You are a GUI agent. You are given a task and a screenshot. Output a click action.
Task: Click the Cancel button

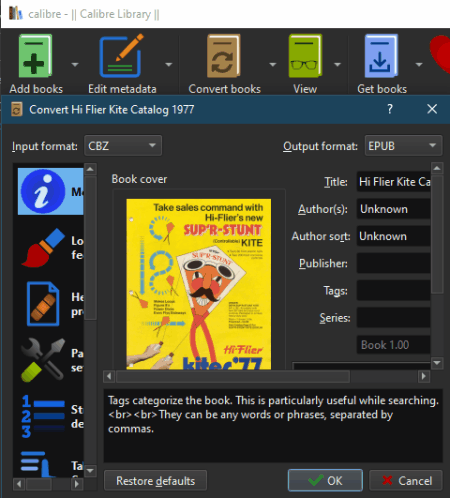pyautogui.click(x=406, y=480)
